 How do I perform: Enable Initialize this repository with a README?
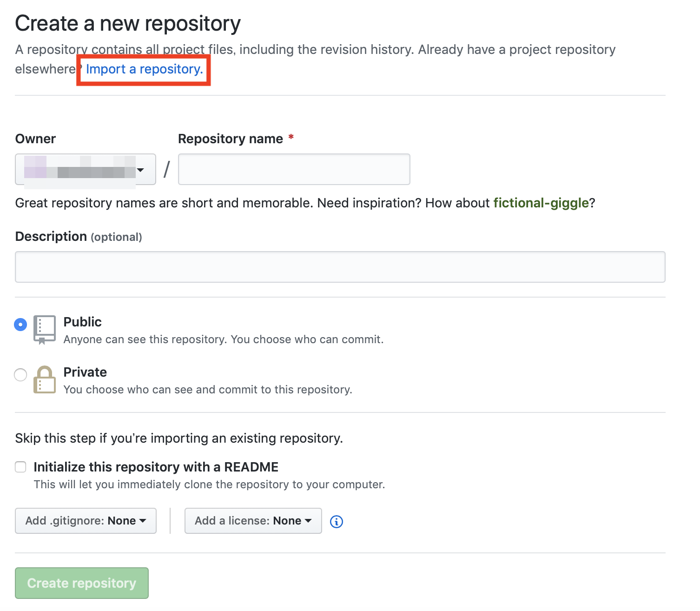(x=20, y=467)
